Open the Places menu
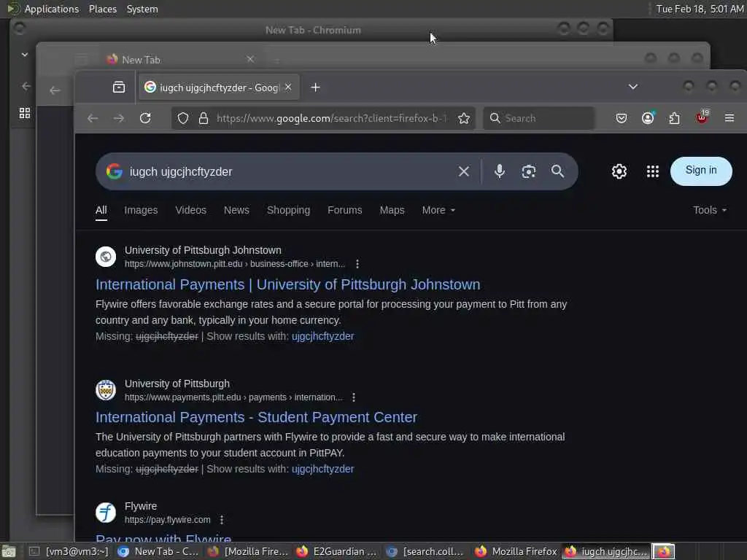 click(x=103, y=9)
